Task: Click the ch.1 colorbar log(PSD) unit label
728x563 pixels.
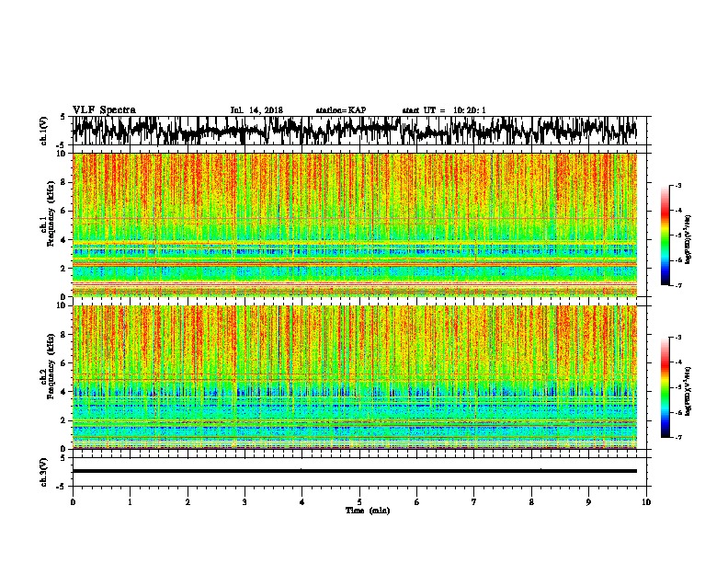Action: (688, 240)
